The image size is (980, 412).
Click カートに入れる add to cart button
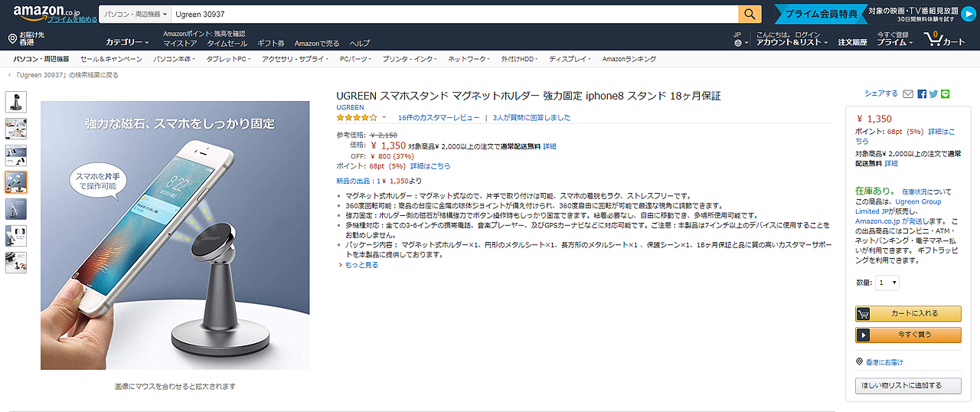[x=908, y=314]
